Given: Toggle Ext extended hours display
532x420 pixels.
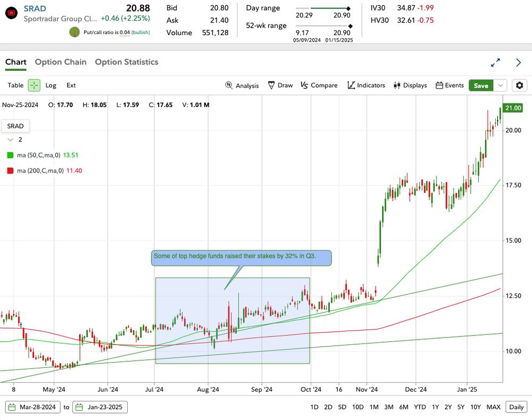Looking at the screenshot, I should [x=71, y=85].
